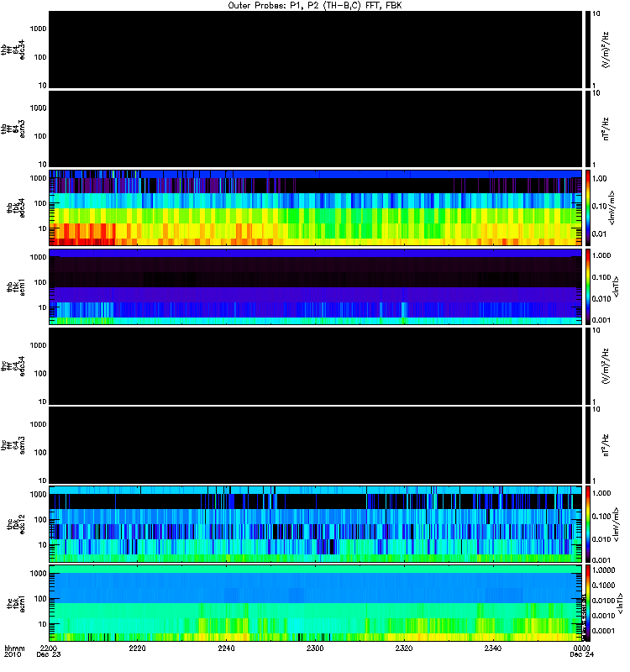This screenshot has height=672, width=630.
Task: Click the 0.01 value on thb fbk edc34 color bar
Action: (x=600, y=234)
